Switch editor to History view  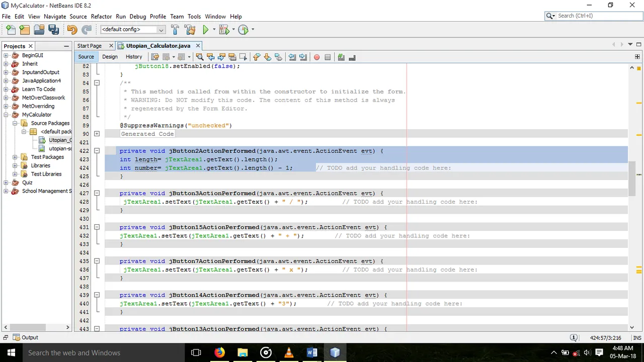134,57
